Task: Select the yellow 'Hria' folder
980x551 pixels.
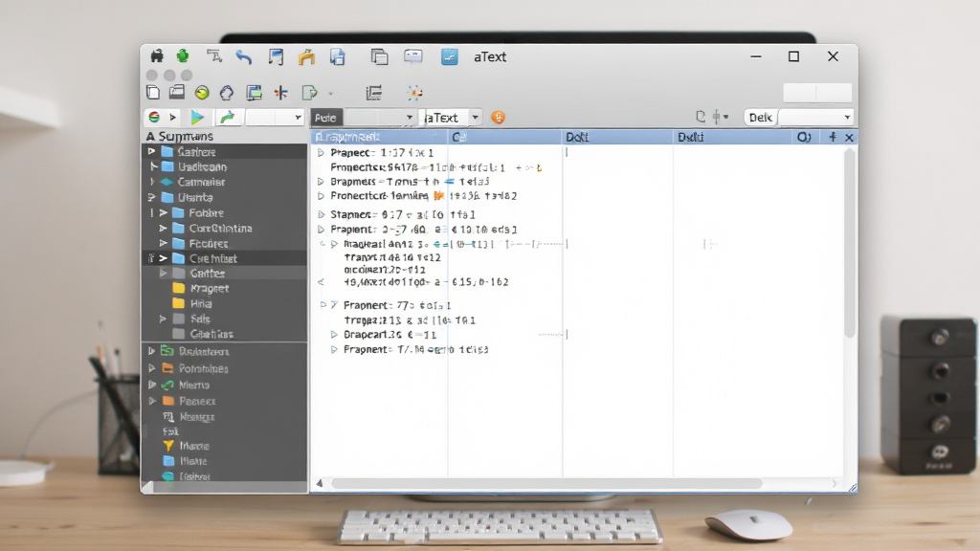Action: point(192,303)
